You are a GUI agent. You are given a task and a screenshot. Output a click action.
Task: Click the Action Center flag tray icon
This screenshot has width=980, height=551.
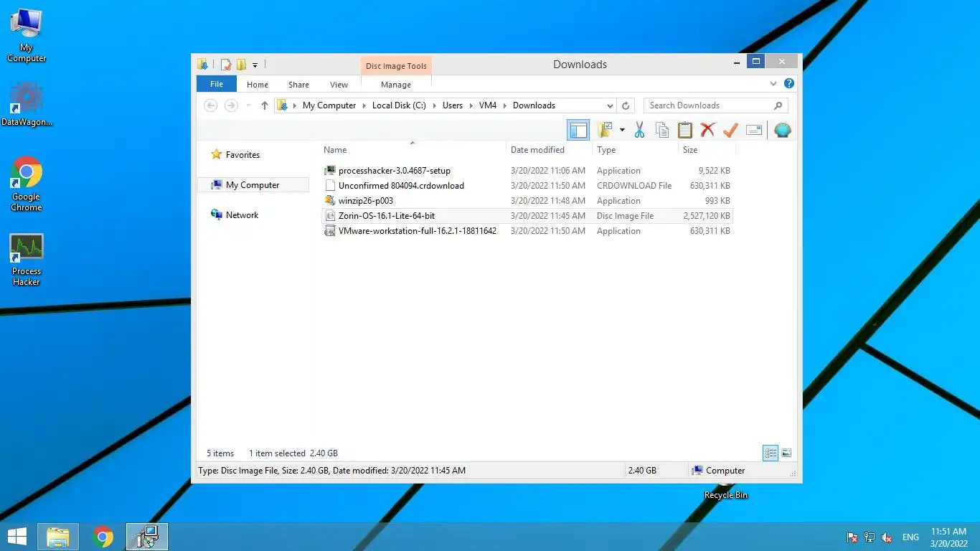tap(852, 537)
